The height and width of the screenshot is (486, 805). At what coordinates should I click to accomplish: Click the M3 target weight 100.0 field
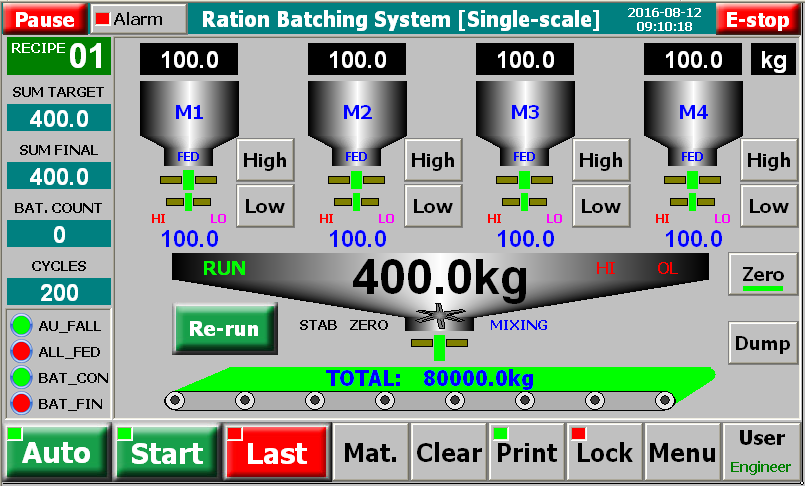click(x=525, y=60)
